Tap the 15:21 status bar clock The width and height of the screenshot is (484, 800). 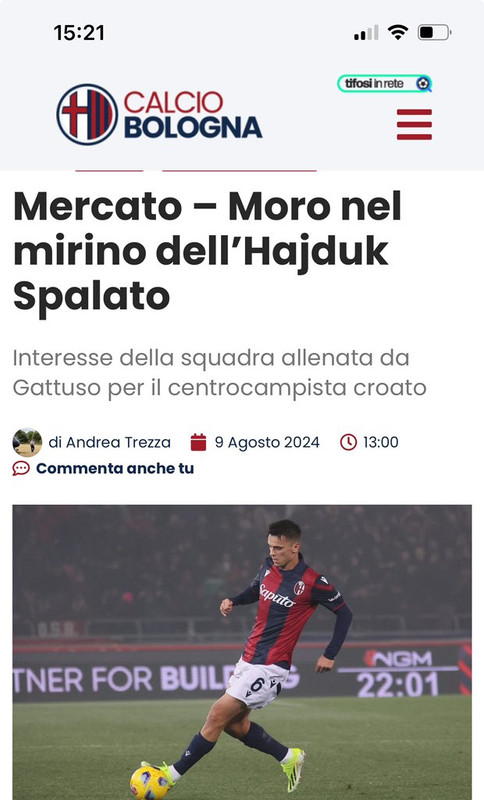coord(79,33)
